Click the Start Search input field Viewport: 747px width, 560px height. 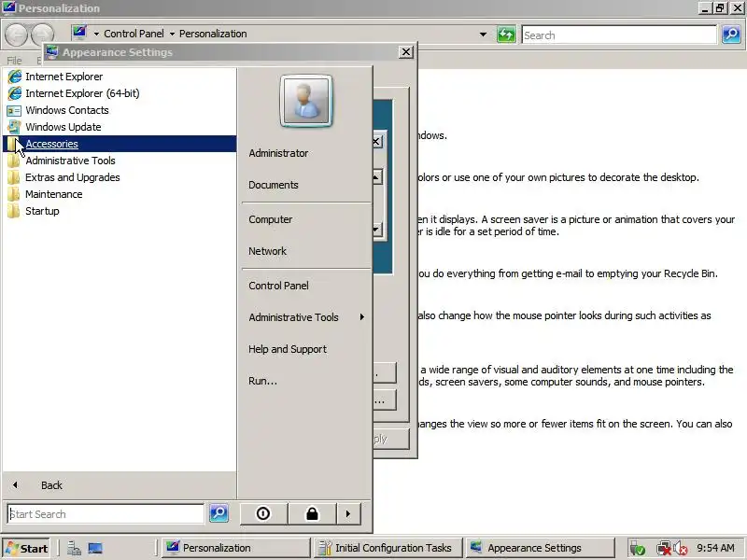coord(106,514)
